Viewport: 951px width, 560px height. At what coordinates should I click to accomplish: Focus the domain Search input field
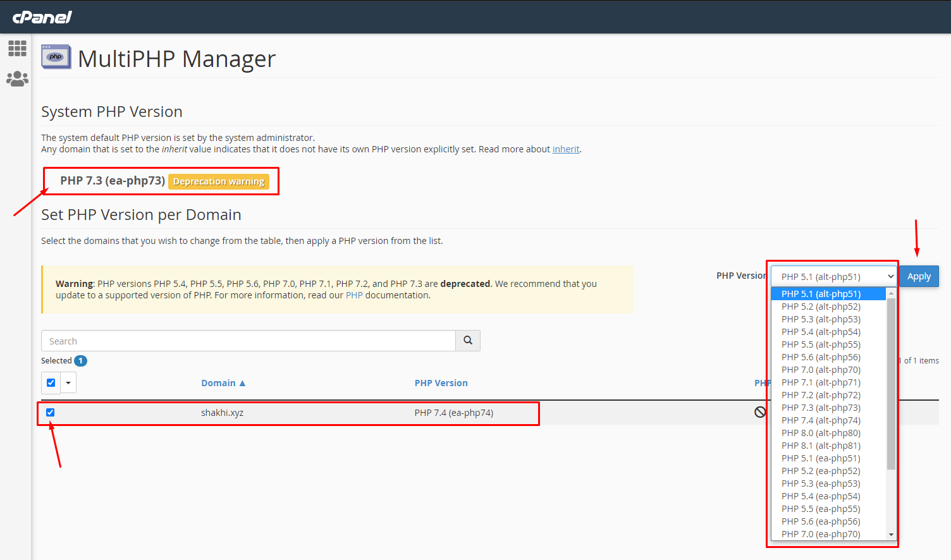coord(248,341)
